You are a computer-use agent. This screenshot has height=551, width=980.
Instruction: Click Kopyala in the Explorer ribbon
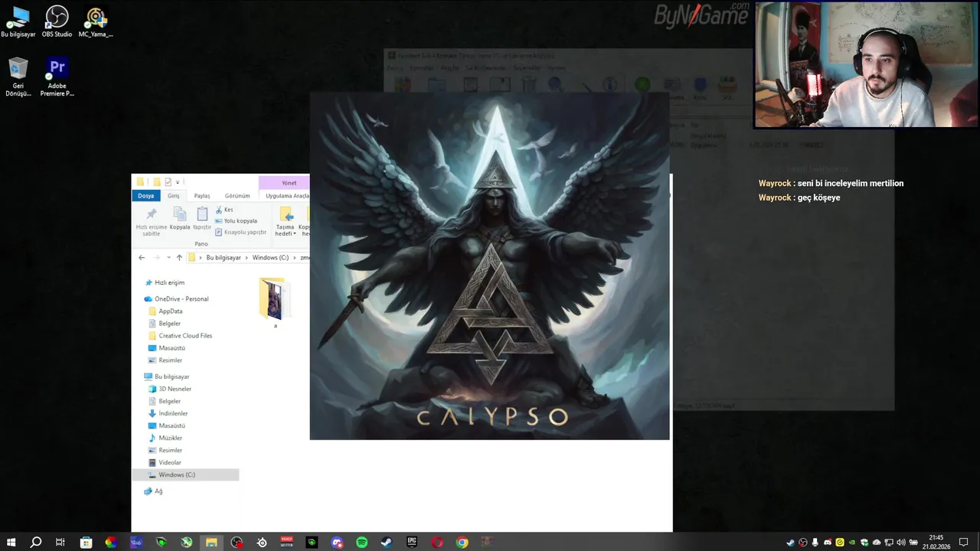click(x=180, y=219)
